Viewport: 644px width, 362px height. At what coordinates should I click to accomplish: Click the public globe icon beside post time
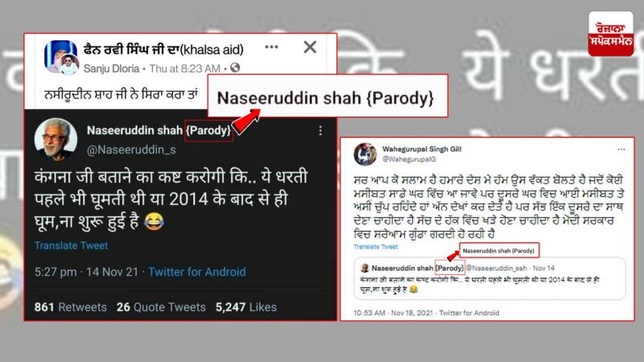(x=235, y=68)
